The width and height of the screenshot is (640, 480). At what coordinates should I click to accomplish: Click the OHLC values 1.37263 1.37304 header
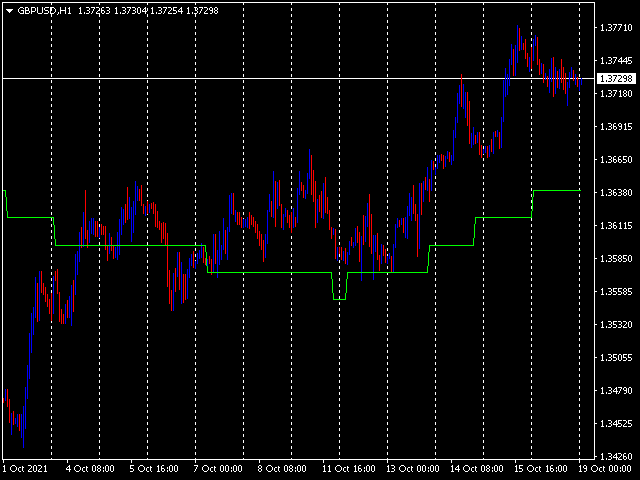coord(112,11)
